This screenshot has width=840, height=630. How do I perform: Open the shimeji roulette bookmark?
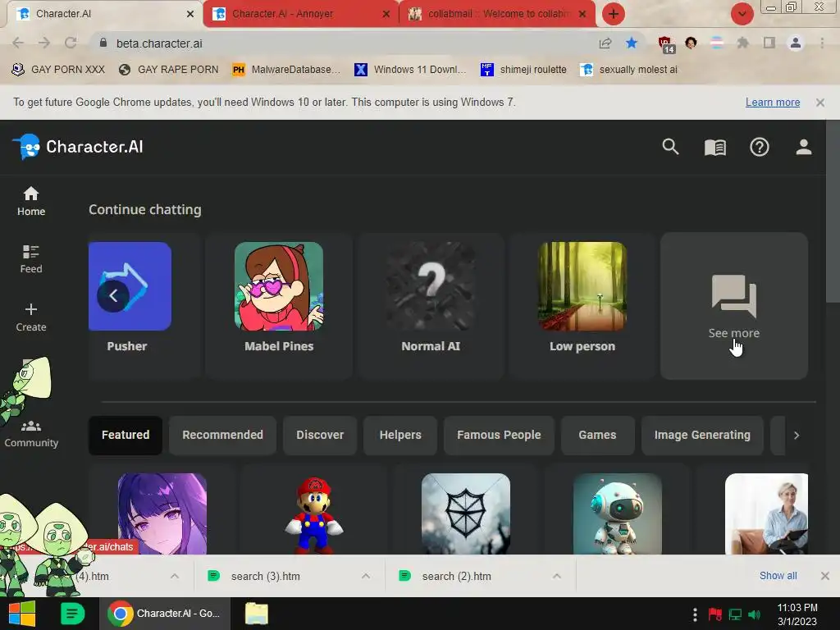(x=523, y=70)
